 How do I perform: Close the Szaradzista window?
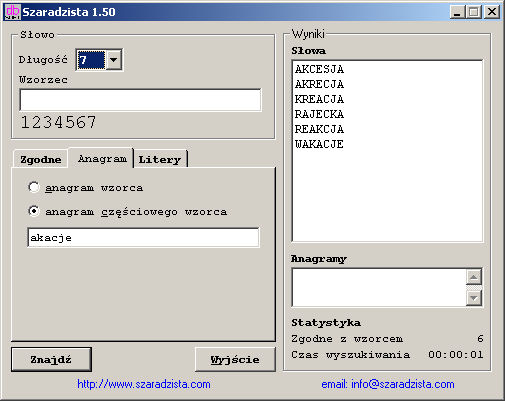492,12
